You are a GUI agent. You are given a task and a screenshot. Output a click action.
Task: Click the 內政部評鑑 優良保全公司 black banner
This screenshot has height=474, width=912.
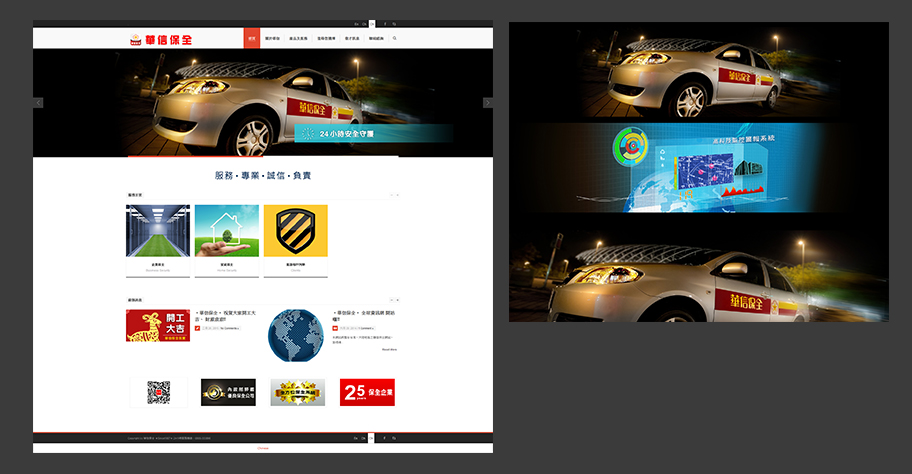(x=228, y=392)
